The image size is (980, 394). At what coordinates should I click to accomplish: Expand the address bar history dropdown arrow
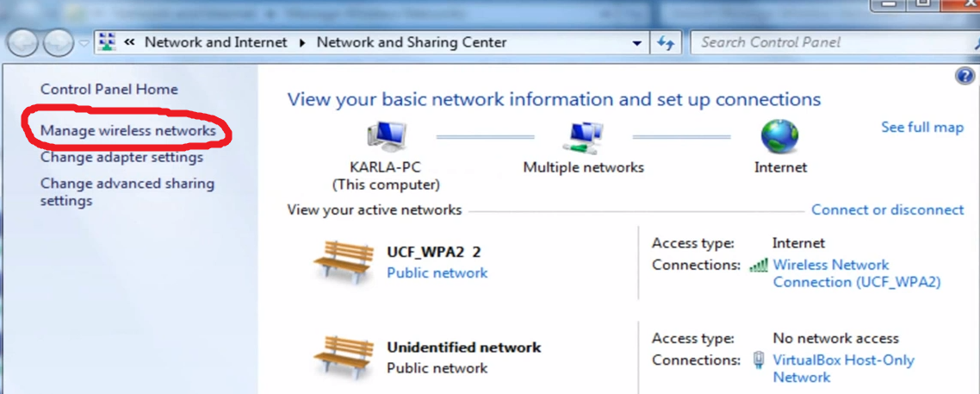point(636,42)
